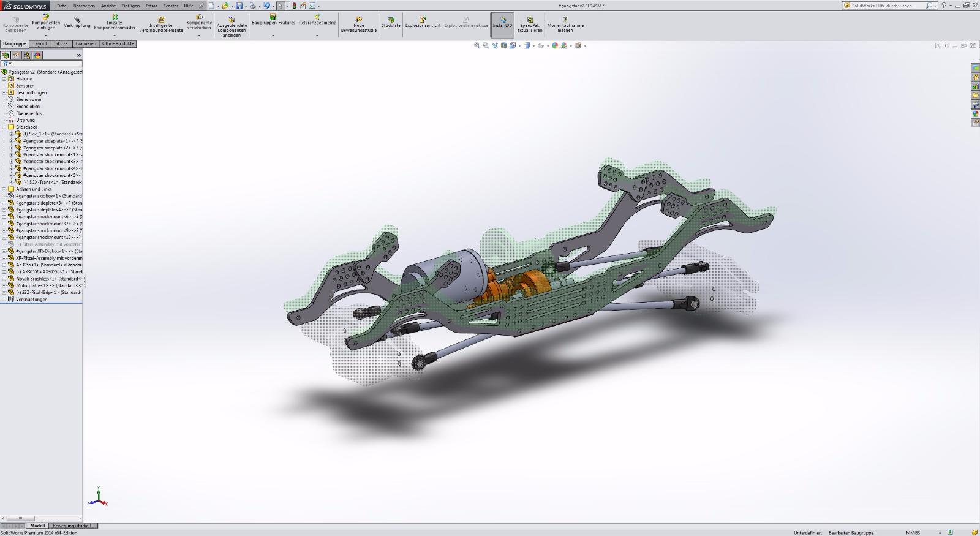Click the Section view icon
Image resolution: width=980 pixels, height=536 pixels.
pos(504,45)
